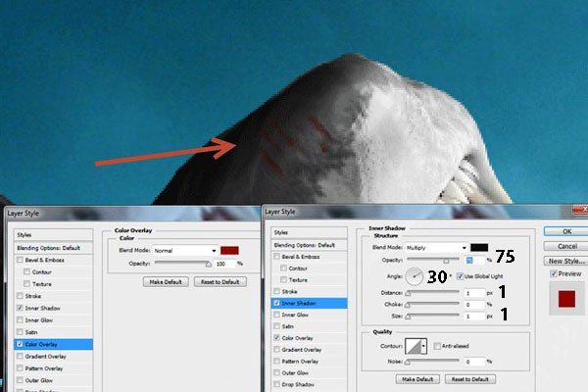This screenshot has width=588, height=392.
Task: Click the Angle dial in Inner Shadow settings
Action: [x=415, y=276]
